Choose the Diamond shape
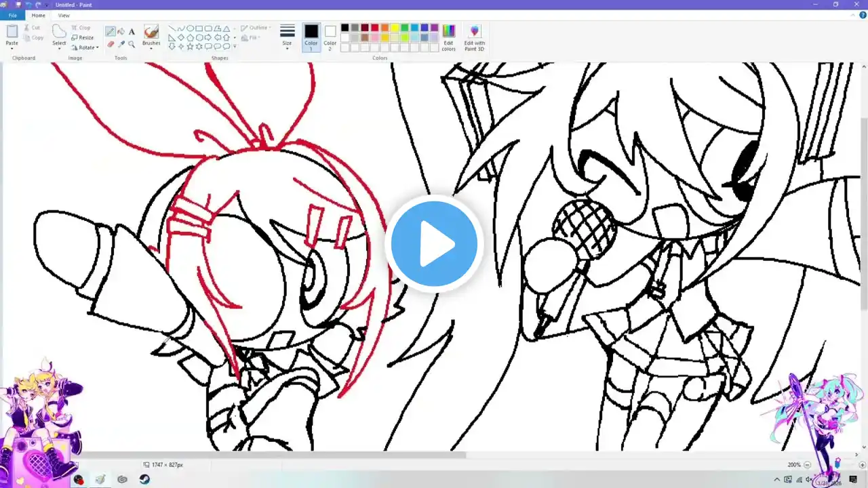 tap(181, 37)
